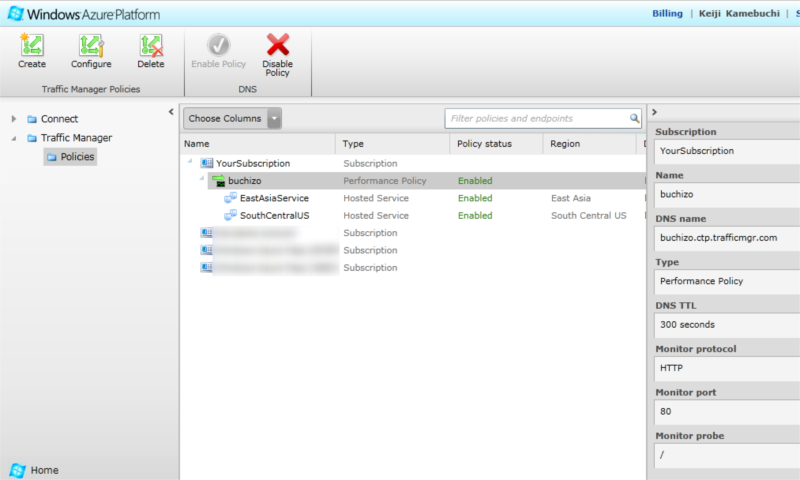The width and height of the screenshot is (800, 480).
Task: Click the Connect folder icon
Action: 32,119
